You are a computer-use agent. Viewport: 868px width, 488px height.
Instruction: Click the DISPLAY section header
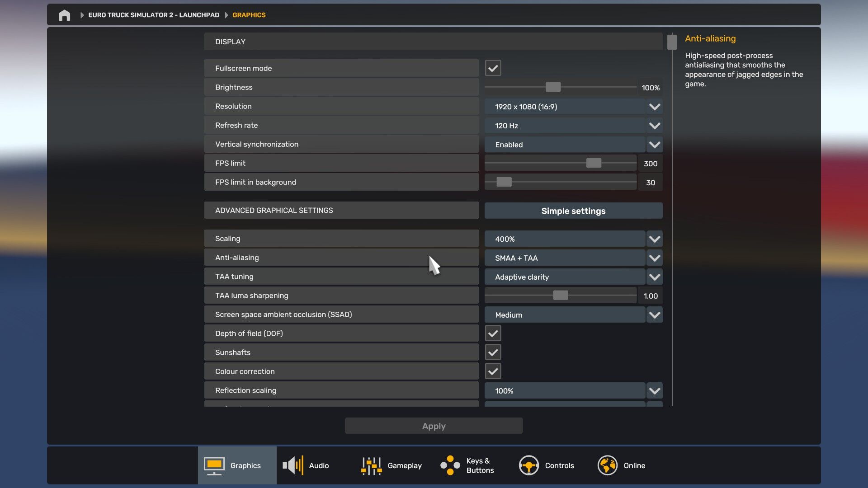click(433, 42)
